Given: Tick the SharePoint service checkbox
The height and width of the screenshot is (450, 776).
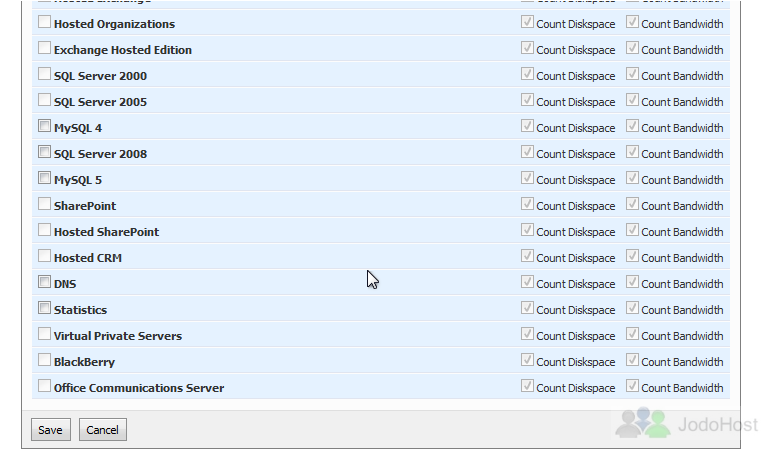Looking at the screenshot, I should (44, 204).
